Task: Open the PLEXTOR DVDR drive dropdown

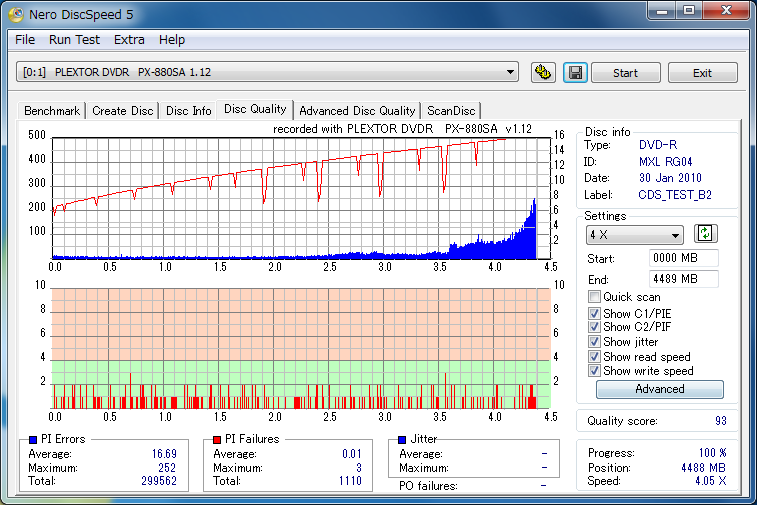Action: [511, 72]
